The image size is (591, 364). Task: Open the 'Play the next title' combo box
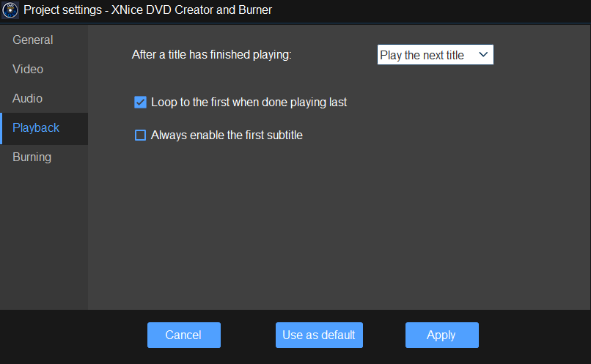425,55
